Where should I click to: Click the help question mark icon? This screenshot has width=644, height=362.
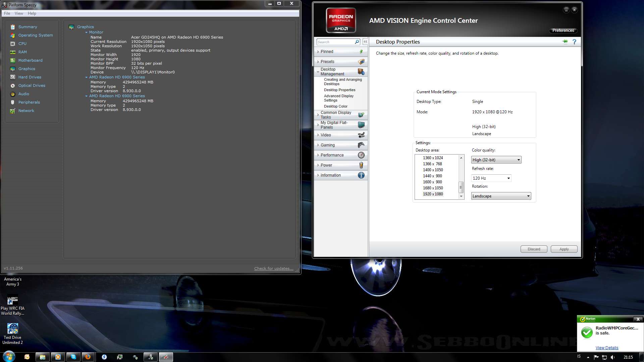(x=574, y=42)
